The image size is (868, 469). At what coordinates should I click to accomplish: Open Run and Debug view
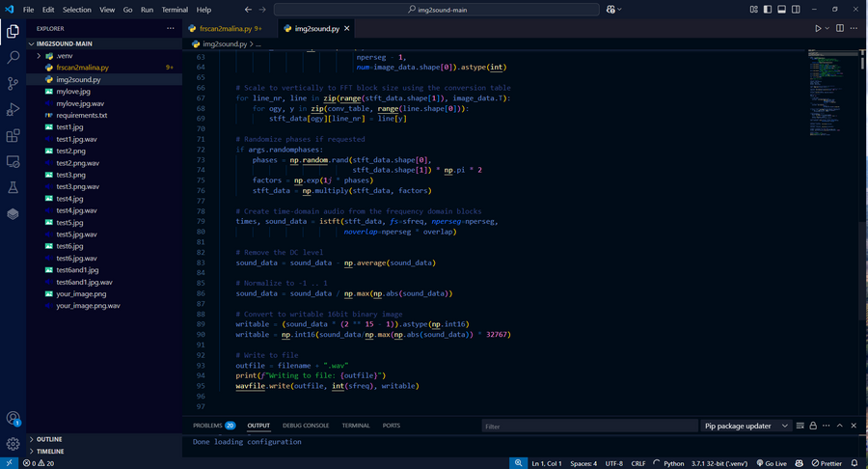[x=14, y=109]
